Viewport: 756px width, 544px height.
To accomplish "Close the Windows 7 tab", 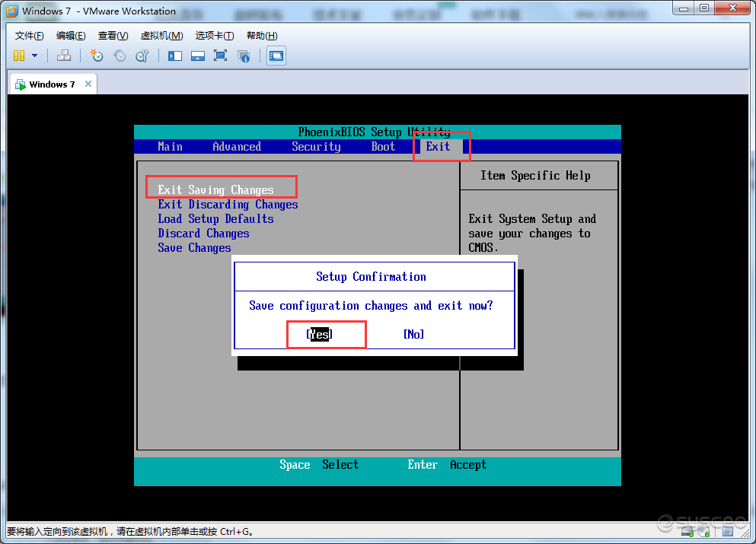I will pos(88,84).
